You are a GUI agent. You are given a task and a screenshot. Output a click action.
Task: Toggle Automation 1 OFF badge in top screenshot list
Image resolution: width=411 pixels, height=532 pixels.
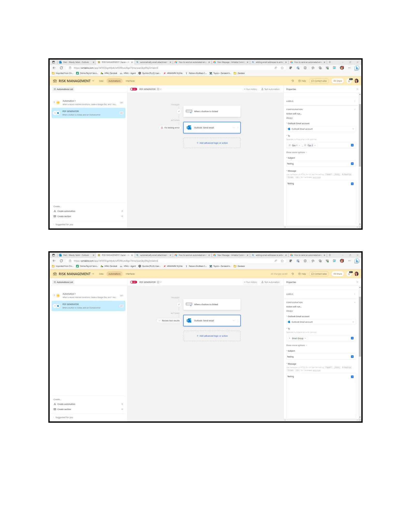coord(122,103)
